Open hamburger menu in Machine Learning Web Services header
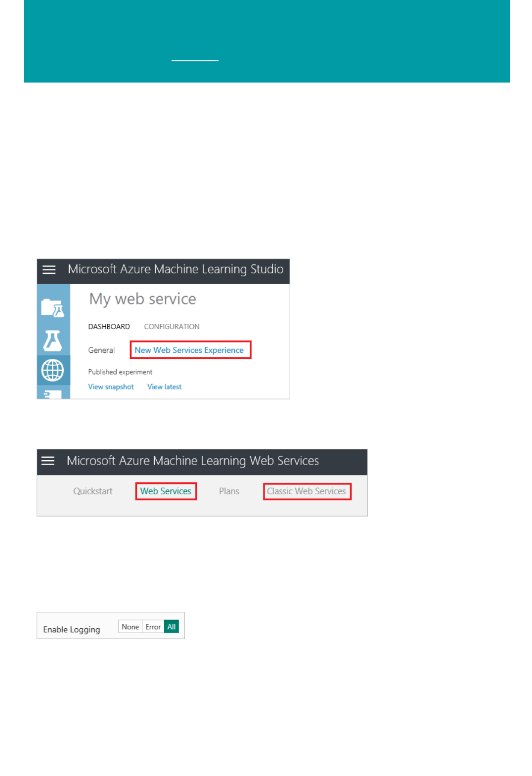The width and height of the screenshot is (532, 776). [48, 461]
